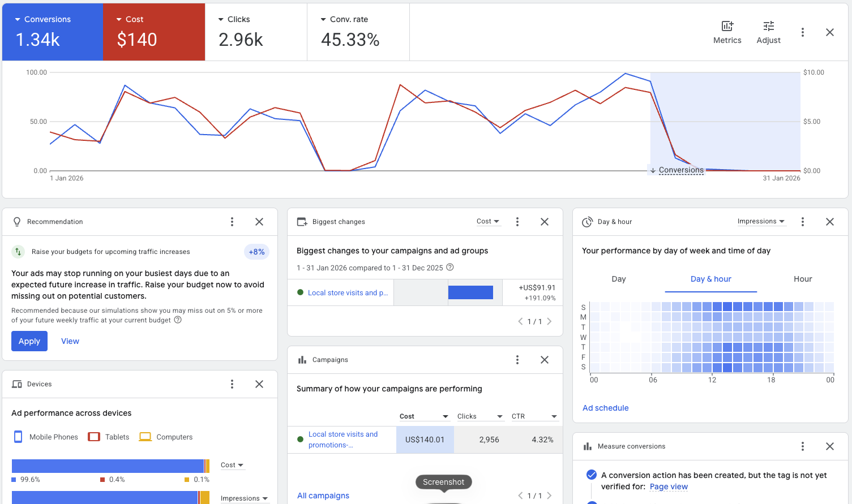Viewport: 852px width, 504px height.
Task: Go to next page in Campaigns card
Action: pos(549,496)
